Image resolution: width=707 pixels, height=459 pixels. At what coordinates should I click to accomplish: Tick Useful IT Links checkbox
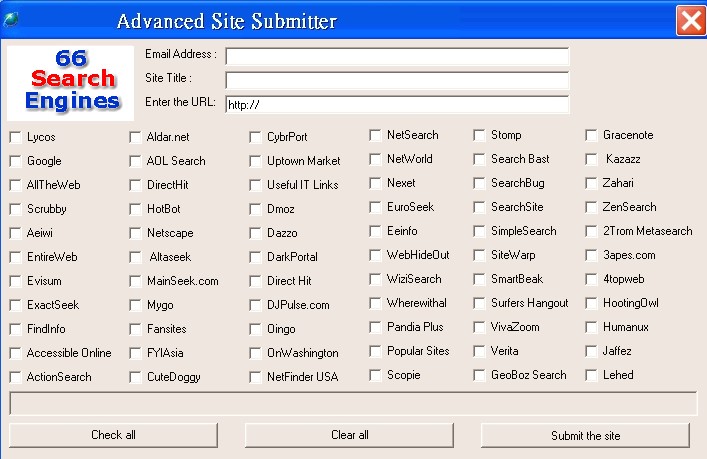pos(255,185)
